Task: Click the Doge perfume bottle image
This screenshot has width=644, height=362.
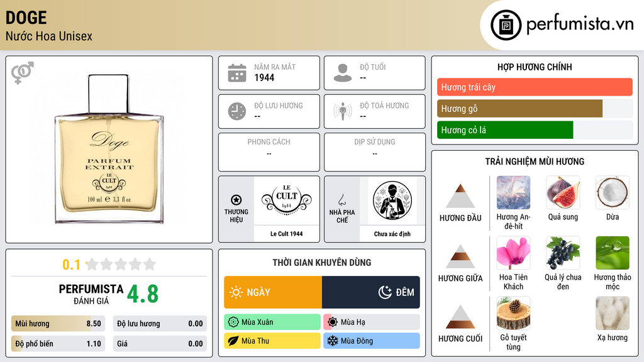Action: click(x=109, y=150)
